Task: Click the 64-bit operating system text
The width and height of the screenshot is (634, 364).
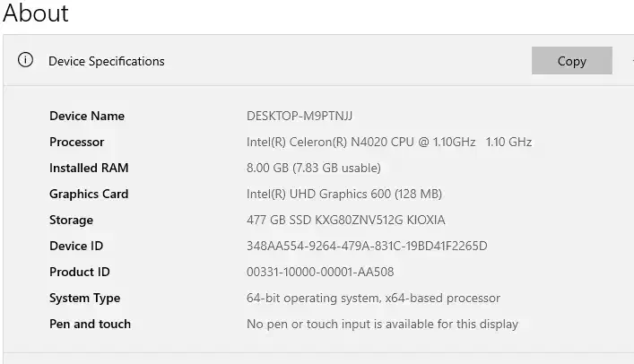Action: coord(373,298)
